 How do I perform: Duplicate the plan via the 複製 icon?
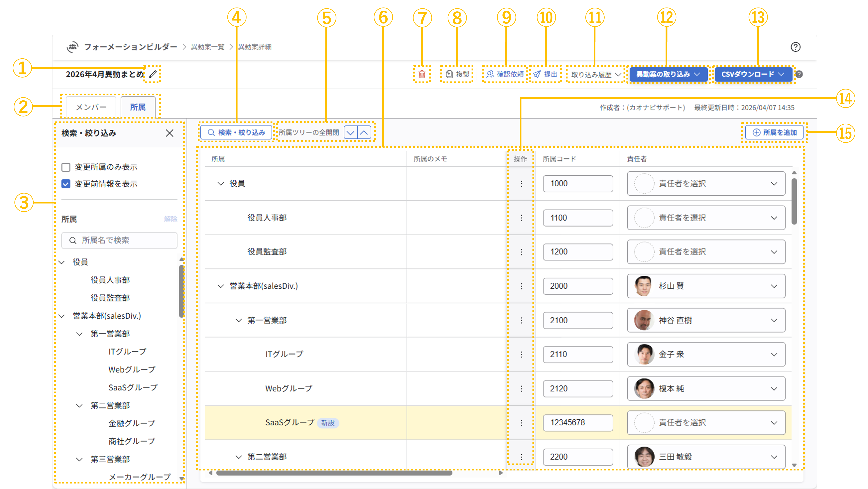click(457, 74)
